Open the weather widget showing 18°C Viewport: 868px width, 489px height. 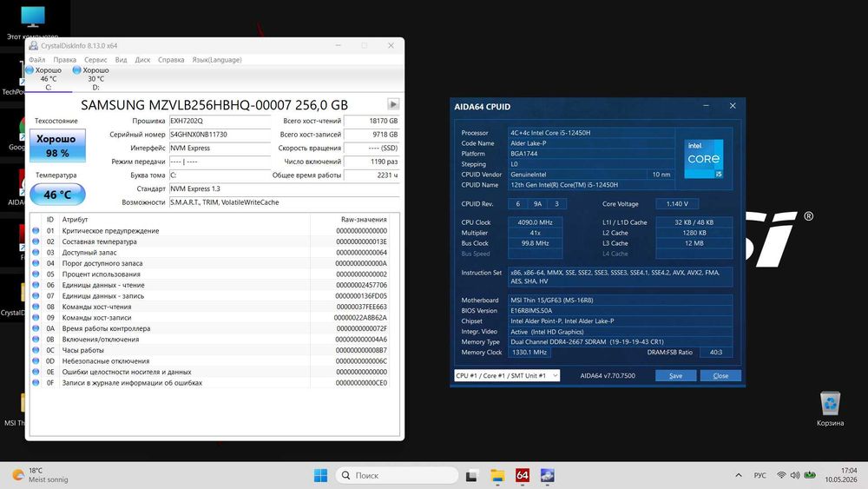point(41,475)
